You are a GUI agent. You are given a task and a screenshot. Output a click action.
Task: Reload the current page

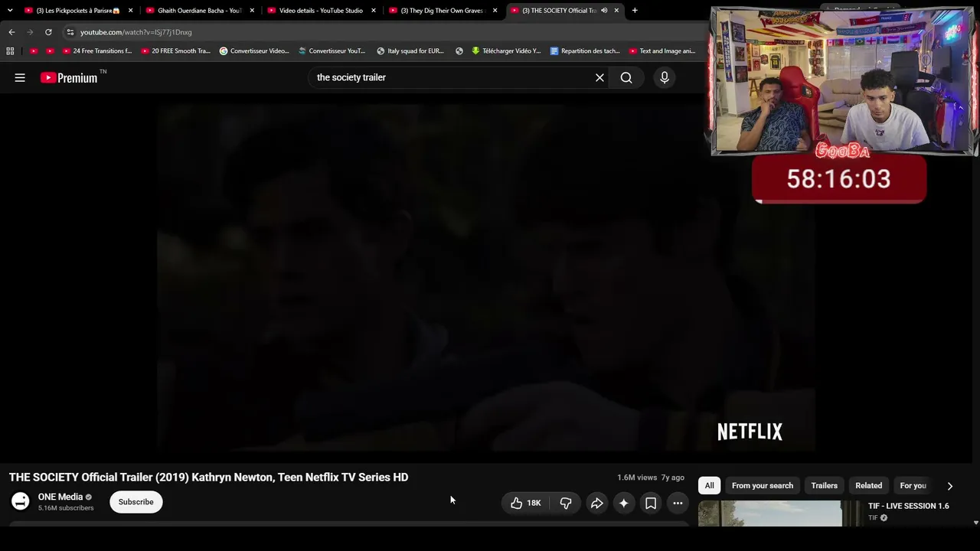[48, 32]
